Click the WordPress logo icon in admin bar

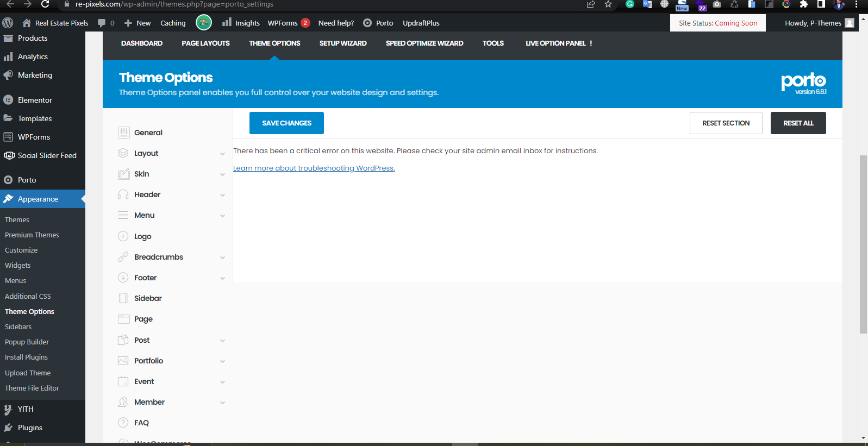(x=8, y=23)
